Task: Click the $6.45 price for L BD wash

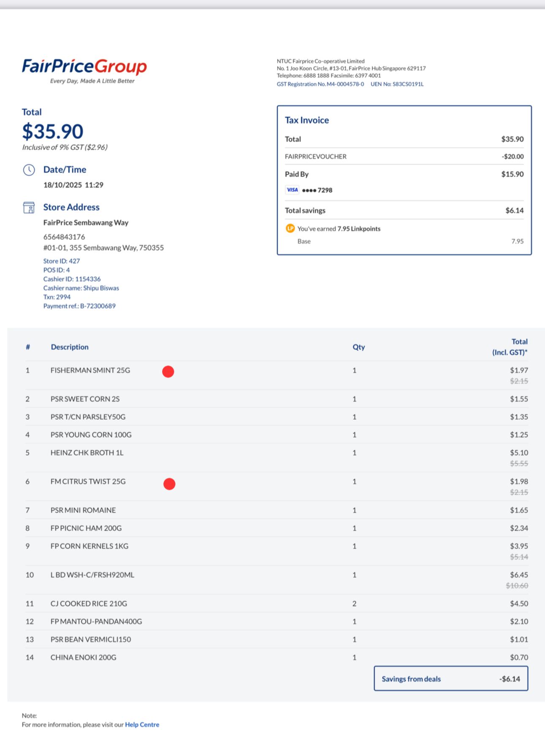Action: [519, 575]
